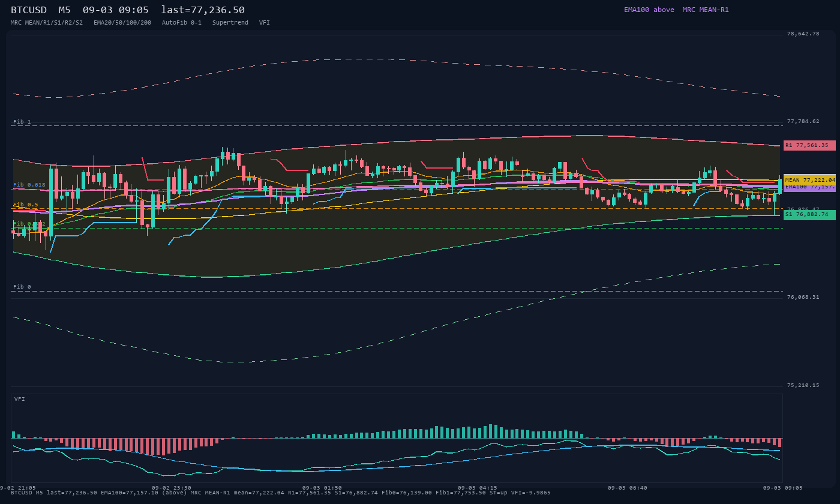
Task: Select the 'VFI' entry in top legend
Action: coord(265,23)
